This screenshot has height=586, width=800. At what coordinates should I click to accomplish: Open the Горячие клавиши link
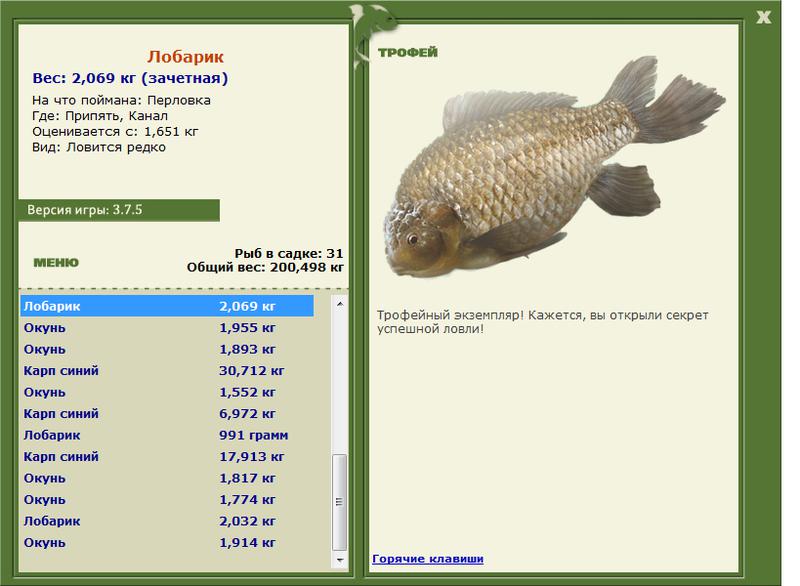point(427,559)
